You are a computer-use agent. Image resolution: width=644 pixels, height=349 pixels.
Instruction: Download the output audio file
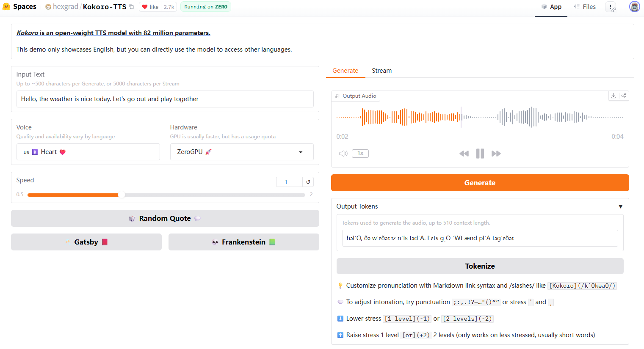[613, 96]
